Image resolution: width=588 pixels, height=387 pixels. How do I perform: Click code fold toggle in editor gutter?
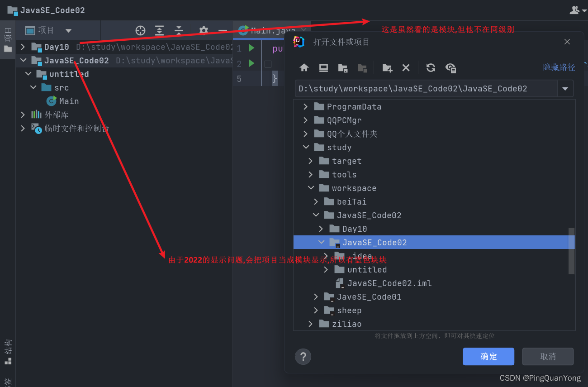tap(268, 64)
